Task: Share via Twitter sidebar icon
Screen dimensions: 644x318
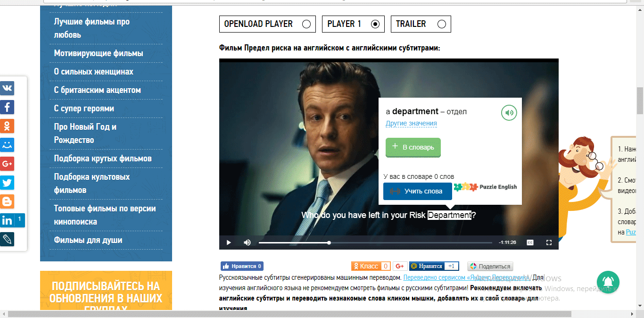Action: coord(7,183)
